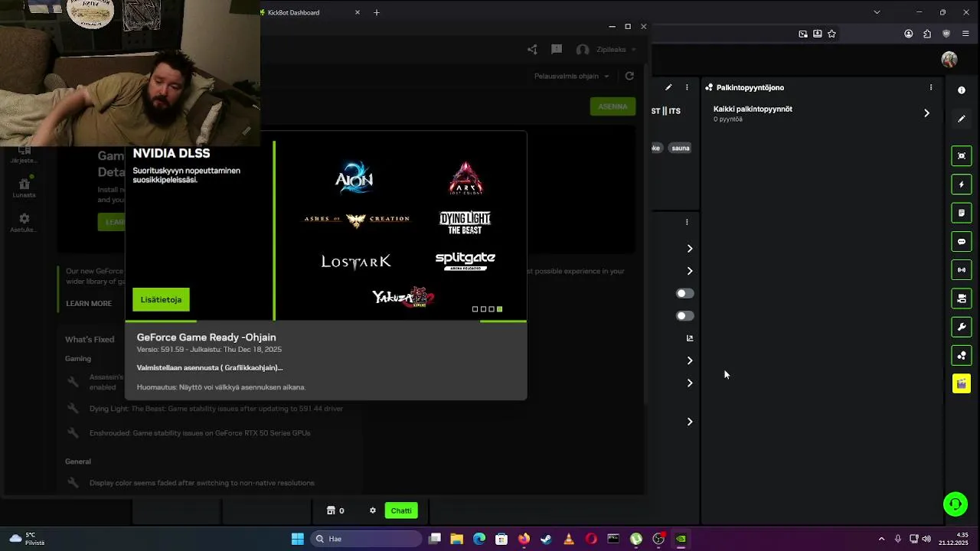Open Pelausvalmis ohjain dropdown
This screenshot has height=551, width=980.
pyautogui.click(x=571, y=76)
